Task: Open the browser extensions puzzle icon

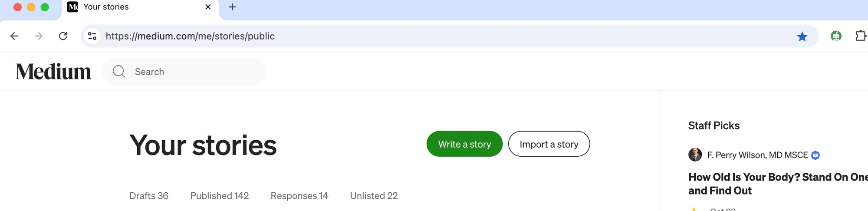Action: pyautogui.click(x=860, y=36)
